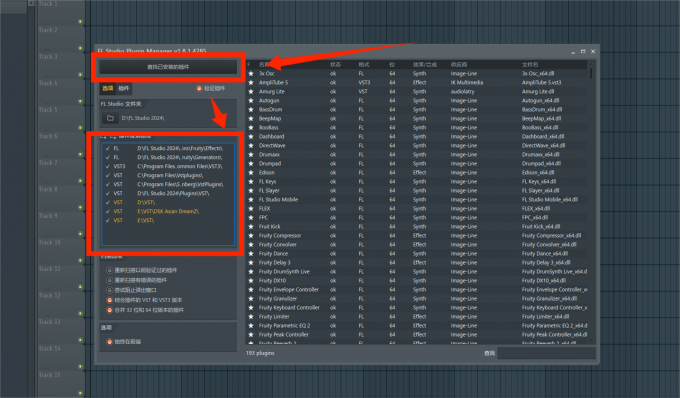The width and height of the screenshot is (680, 398).
Task: Click the D:\FL Studio 2024\ folder path
Action: pos(143,118)
